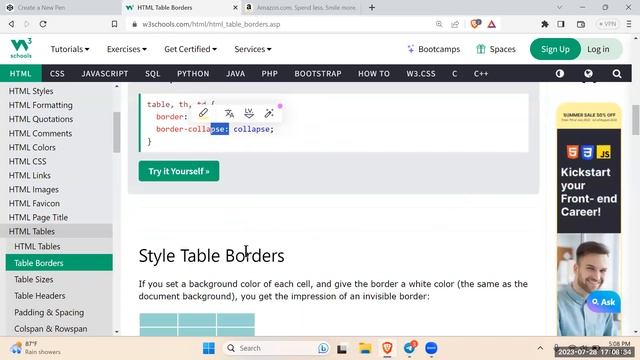The width and height of the screenshot is (640, 360).
Task: Expand the Exercises dropdown
Action: [127, 49]
